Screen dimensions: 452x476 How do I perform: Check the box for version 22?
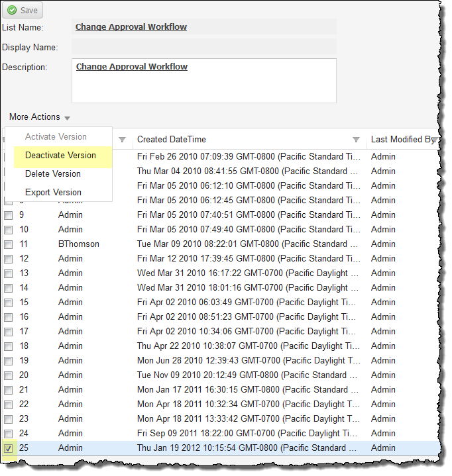[8, 405]
